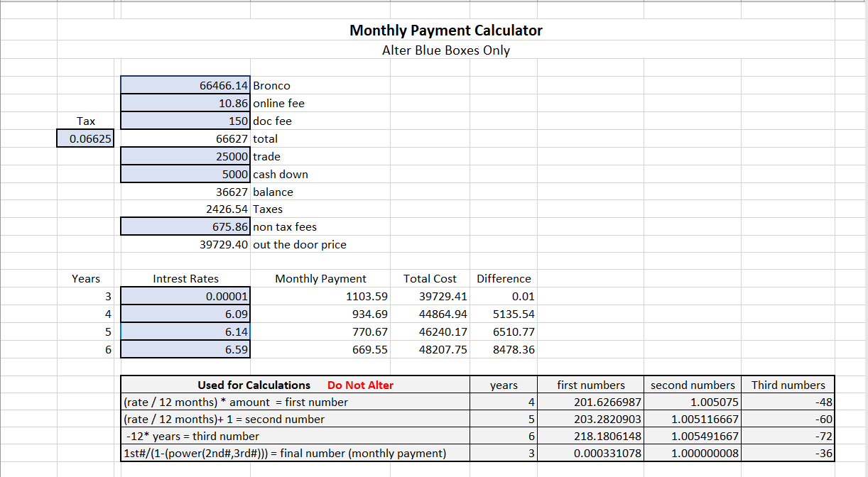Select the 'Intrest Rates' column header
This screenshot has height=477, width=868.
[185, 279]
